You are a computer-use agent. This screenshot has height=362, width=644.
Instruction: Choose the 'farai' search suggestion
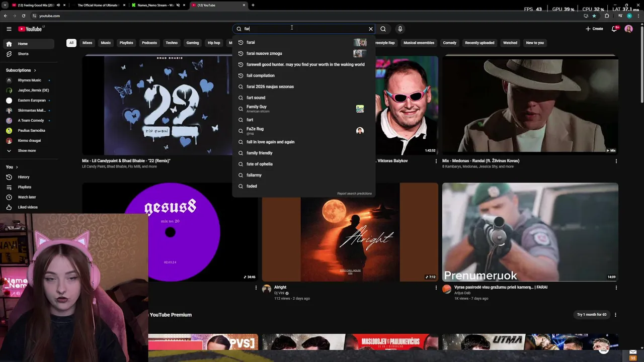(304, 42)
